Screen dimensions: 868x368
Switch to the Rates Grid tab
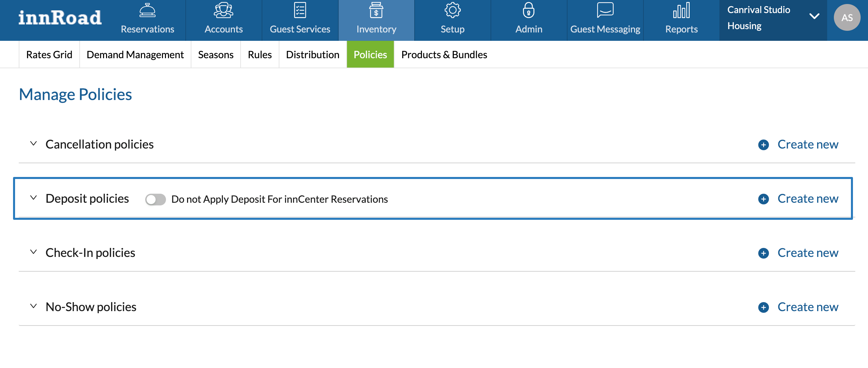click(49, 55)
